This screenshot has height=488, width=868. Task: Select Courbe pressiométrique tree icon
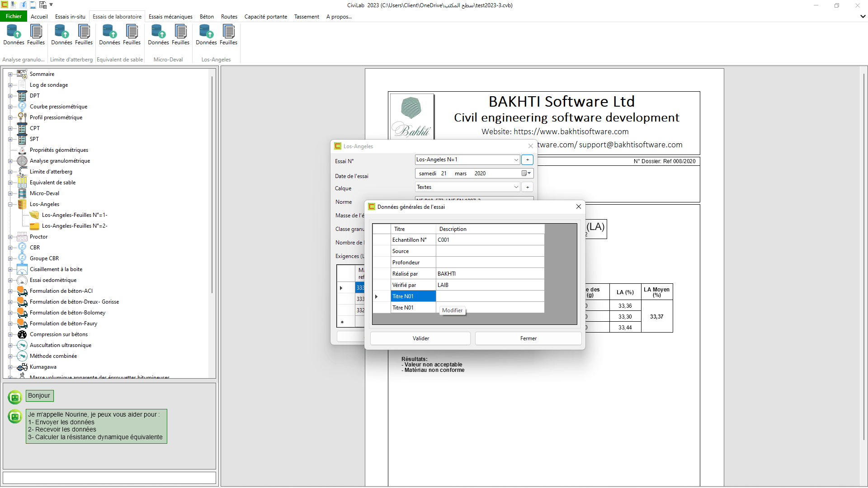tap(22, 106)
